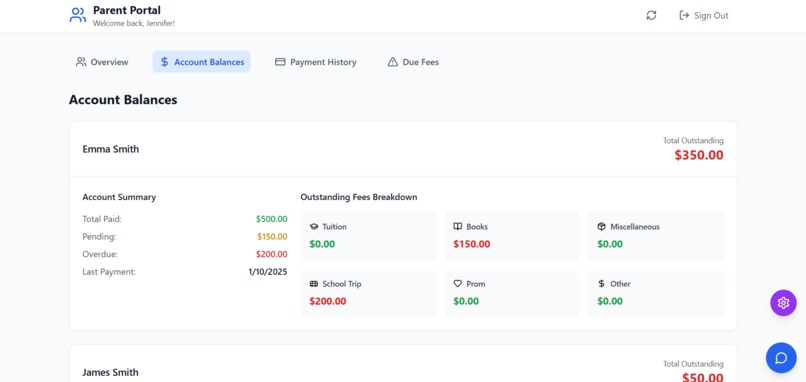Click the Miscellaneous fee label
Image resolution: width=806 pixels, height=382 pixels.
point(635,227)
